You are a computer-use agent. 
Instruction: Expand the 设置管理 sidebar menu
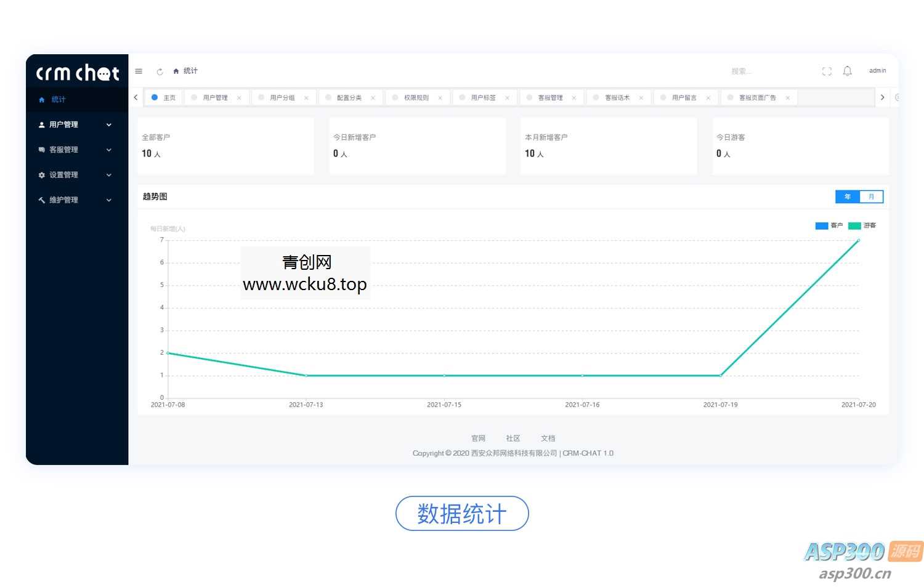tap(109, 175)
